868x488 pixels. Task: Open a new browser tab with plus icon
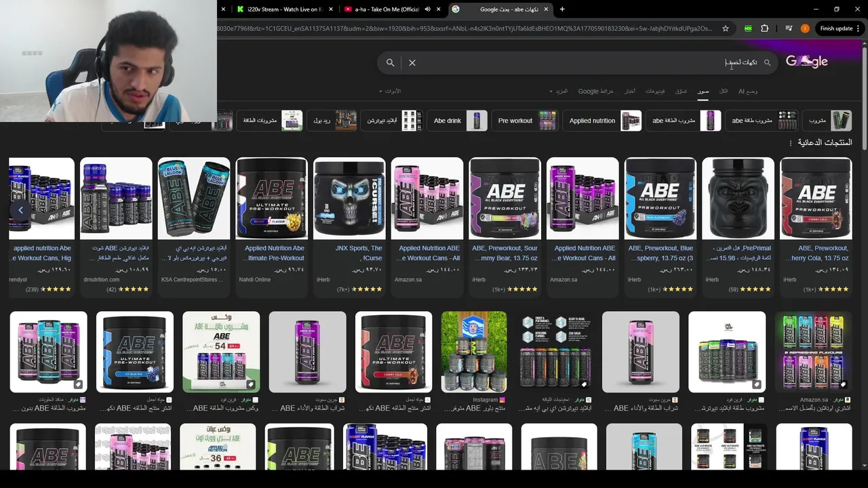(561, 9)
